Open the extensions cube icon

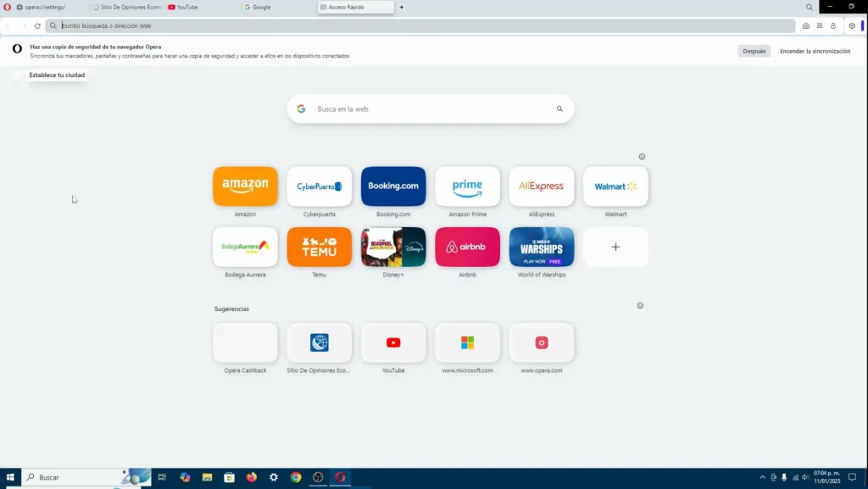click(852, 26)
